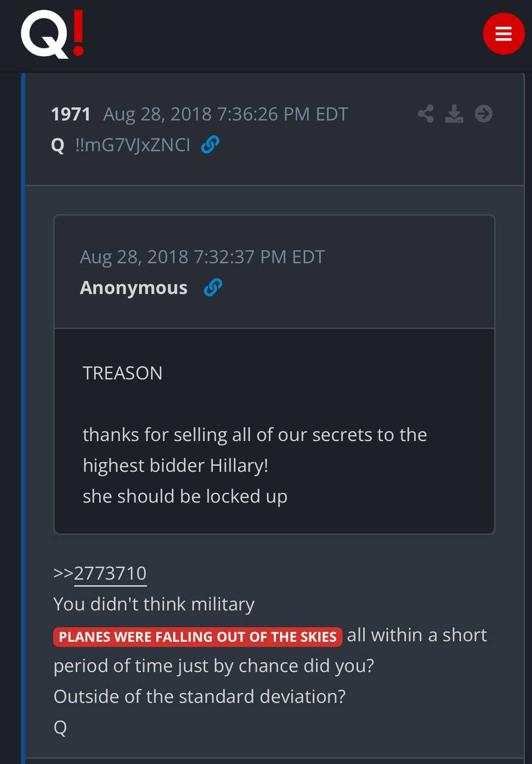The image size is (532, 764).
Task: Click chain link icon beside Anonymous
Action: [213, 288]
